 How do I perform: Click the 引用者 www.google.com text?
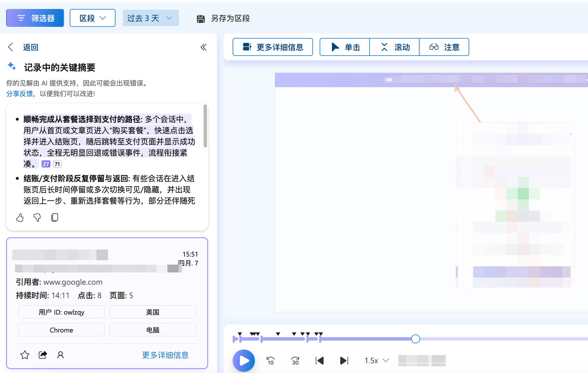(x=59, y=282)
